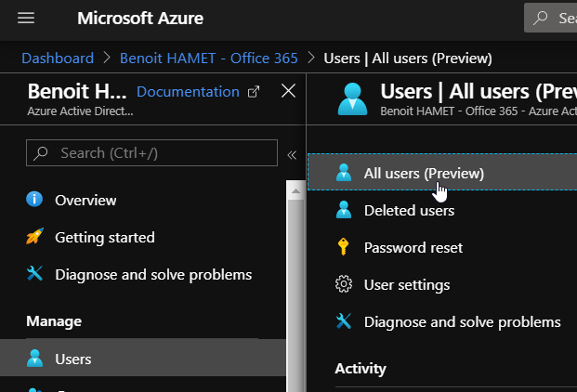Click the top portal search box
Screen dimensions: 577x392
coord(553,19)
